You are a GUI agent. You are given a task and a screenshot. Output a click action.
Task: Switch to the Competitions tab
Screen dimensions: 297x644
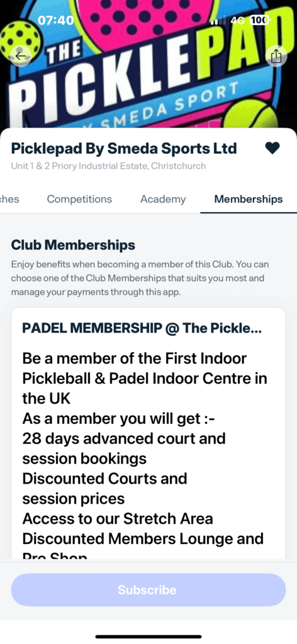pyautogui.click(x=79, y=199)
